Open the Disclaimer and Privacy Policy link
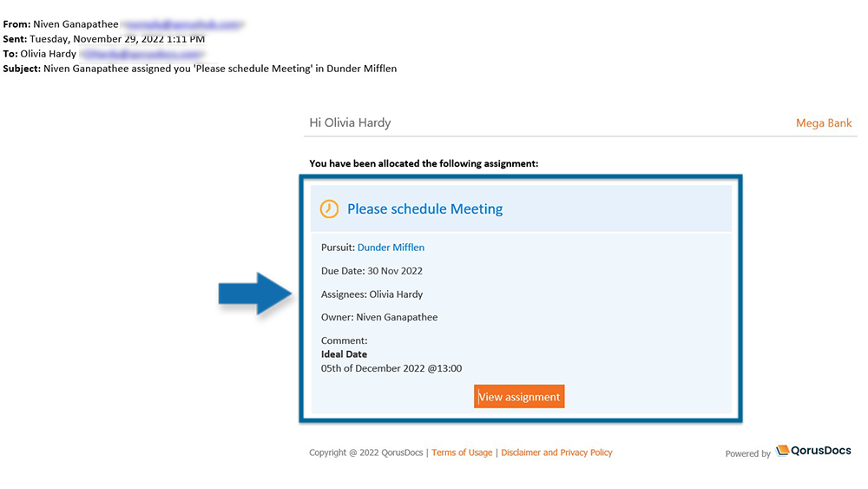The height and width of the screenshot is (489, 868). (556, 453)
